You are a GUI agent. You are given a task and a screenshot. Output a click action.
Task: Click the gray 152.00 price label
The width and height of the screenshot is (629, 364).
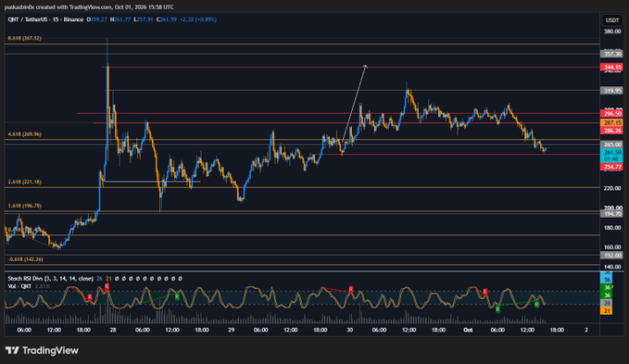click(611, 255)
